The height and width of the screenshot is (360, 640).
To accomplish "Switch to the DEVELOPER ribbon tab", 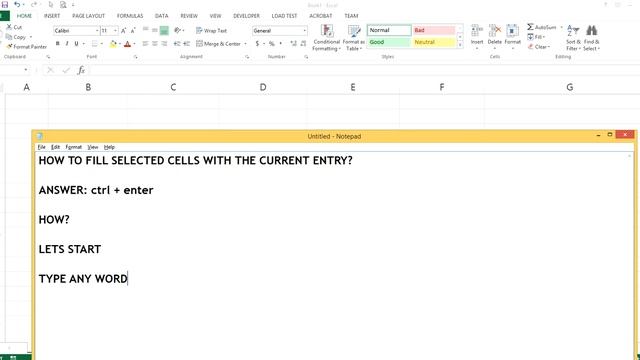I will pos(246,16).
